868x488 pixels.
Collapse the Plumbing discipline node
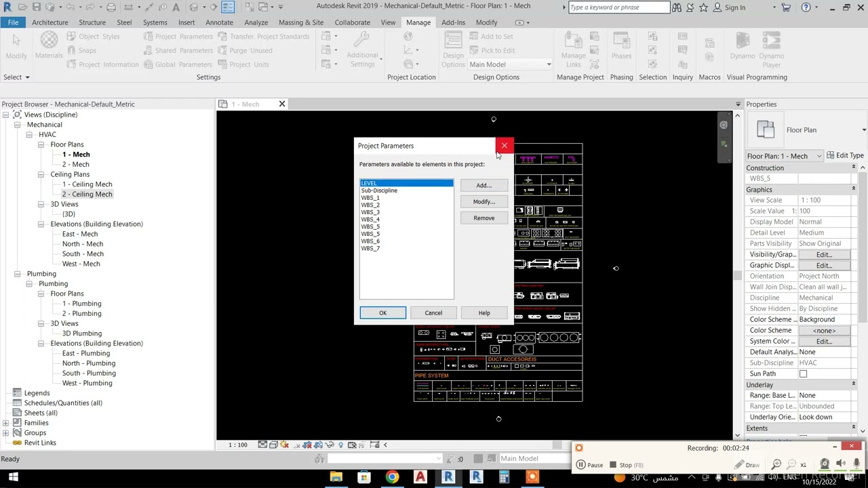tap(17, 274)
